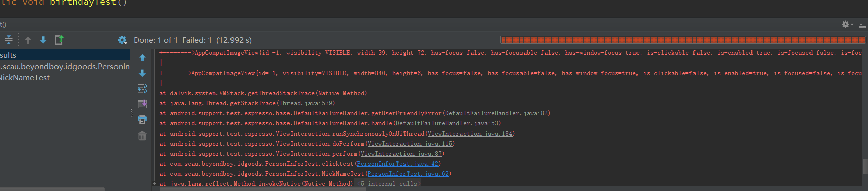Screen dimensions: 868x191
Task: Open the PersonInforTest.java:62 link
Action: [408, 174]
